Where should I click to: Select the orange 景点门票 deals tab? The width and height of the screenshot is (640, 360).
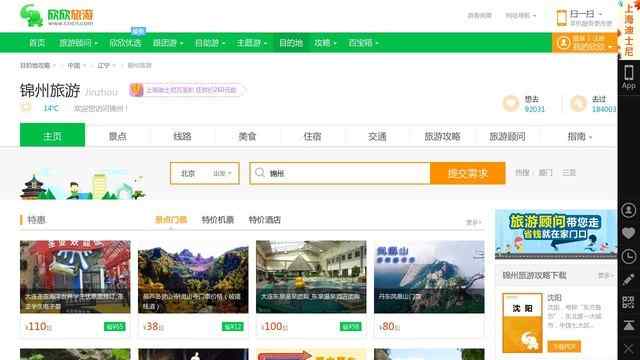click(x=171, y=220)
